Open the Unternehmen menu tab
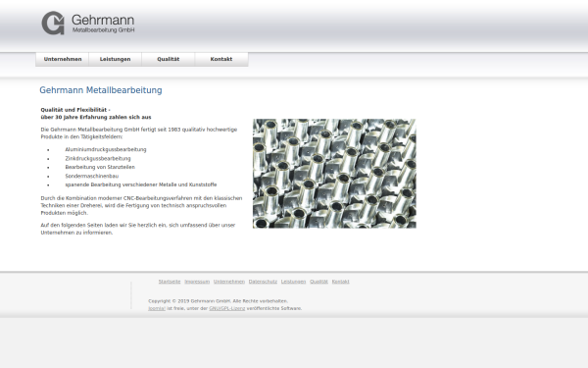588x368 pixels. tap(63, 59)
